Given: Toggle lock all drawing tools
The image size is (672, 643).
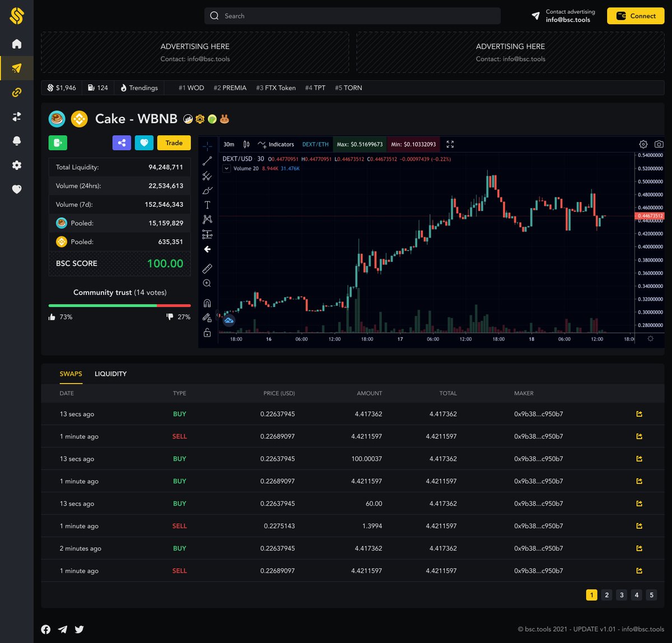Looking at the screenshot, I should pos(207,333).
